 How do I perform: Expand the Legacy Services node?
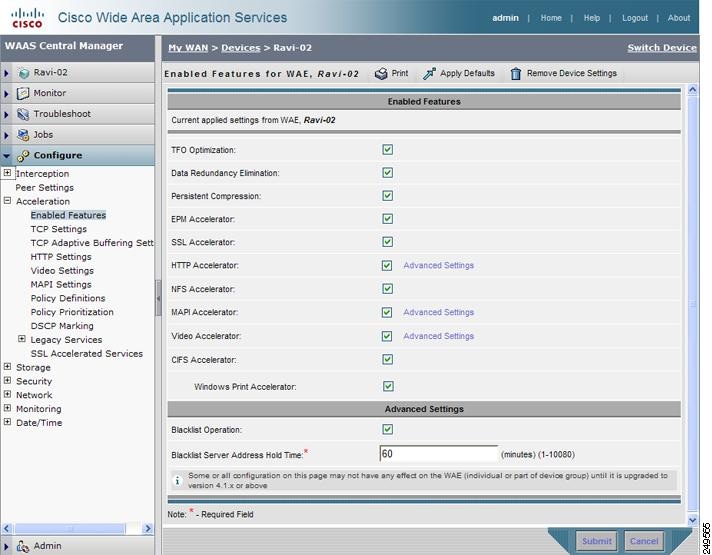pyautogui.click(x=21, y=339)
